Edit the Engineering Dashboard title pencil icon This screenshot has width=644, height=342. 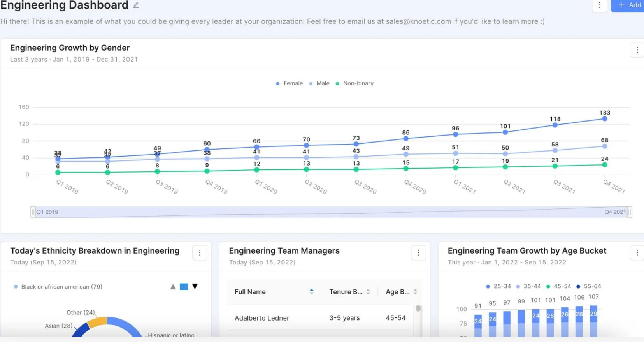136,5
